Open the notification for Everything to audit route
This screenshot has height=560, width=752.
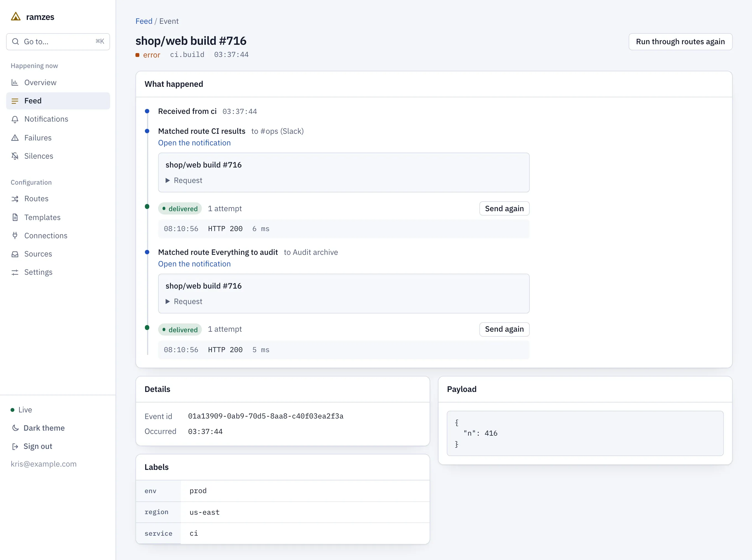point(194,264)
